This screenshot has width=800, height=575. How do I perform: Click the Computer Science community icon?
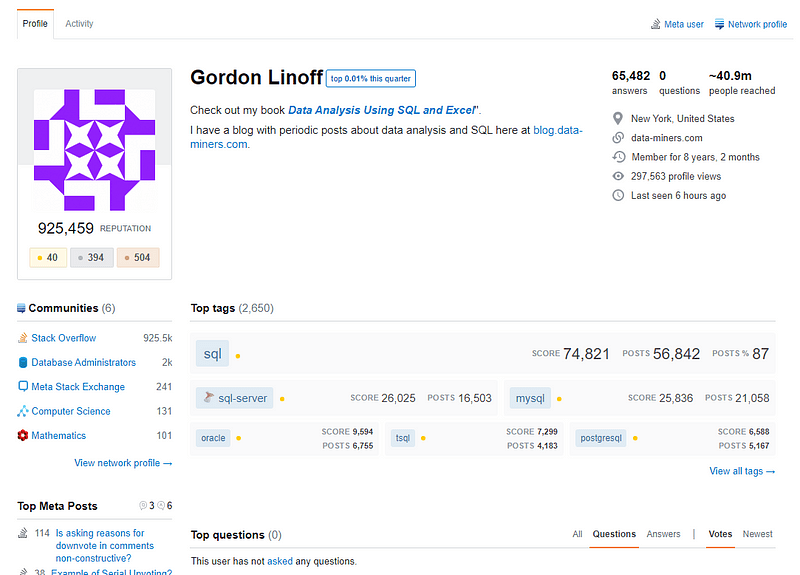(22, 411)
